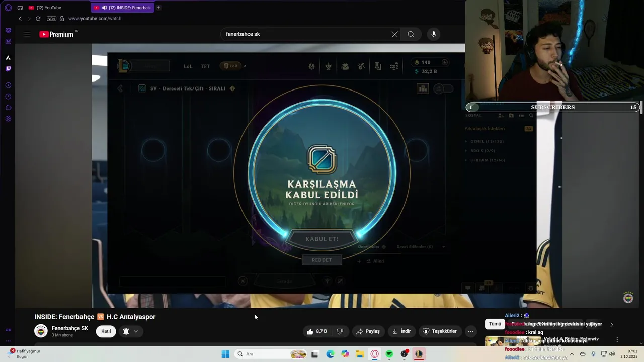Open Windows Start menu
Viewport: 644px width, 362px height.
point(225,354)
